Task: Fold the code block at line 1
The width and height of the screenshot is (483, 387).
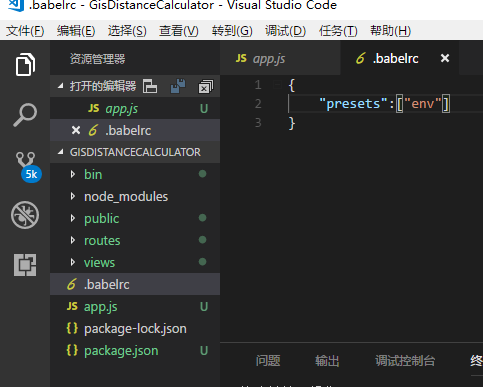Action: pos(277,85)
